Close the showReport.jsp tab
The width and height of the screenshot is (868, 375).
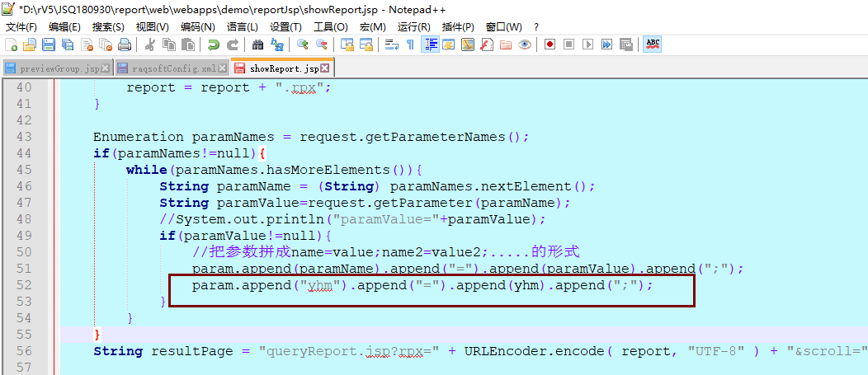click(x=324, y=68)
